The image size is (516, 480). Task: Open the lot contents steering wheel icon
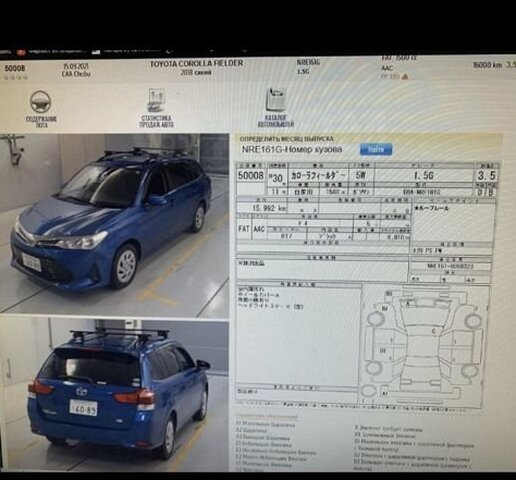click(40, 101)
